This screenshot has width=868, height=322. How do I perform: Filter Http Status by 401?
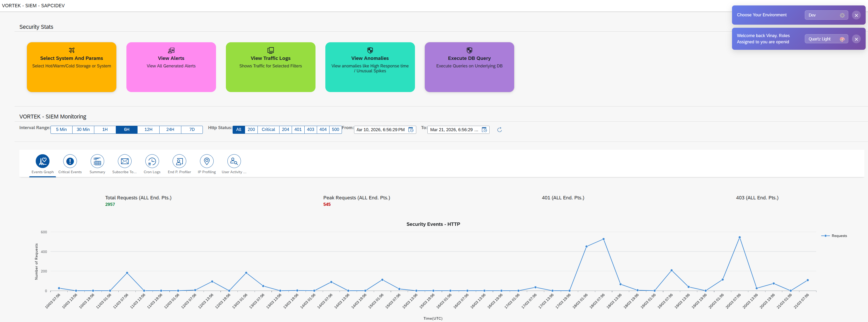[x=298, y=130]
